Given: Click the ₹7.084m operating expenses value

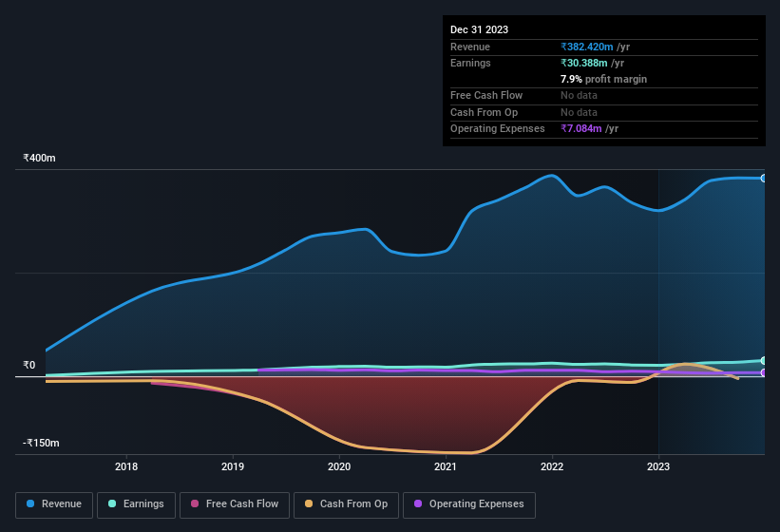Looking at the screenshot, I should coord(581,128).
